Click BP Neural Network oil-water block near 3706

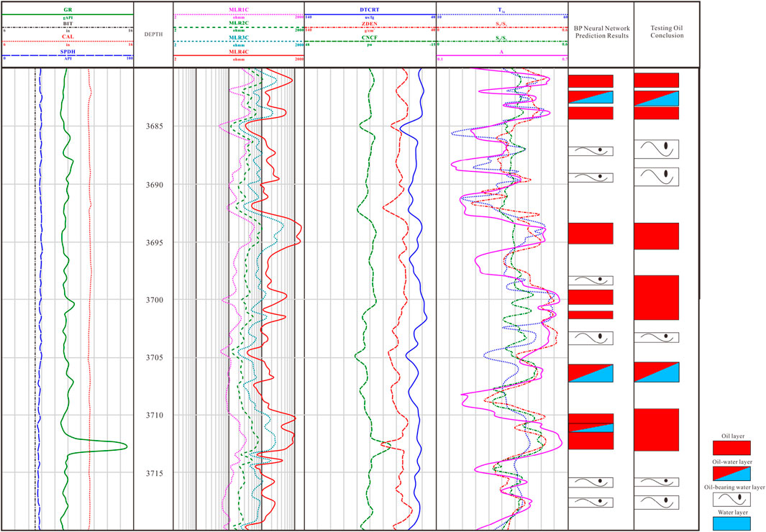[x=591, y=373]
